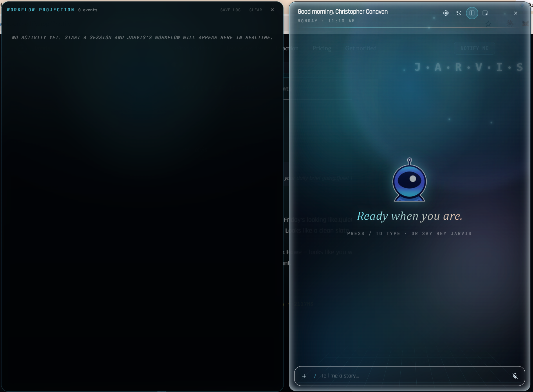Click the Jarvis robot mascot

pos(409,180)
